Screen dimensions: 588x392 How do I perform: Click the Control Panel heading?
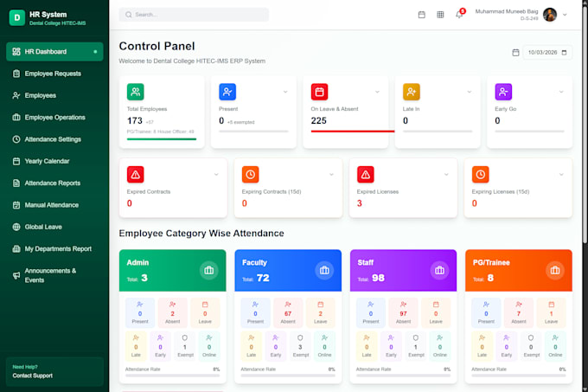coord(157,46)
